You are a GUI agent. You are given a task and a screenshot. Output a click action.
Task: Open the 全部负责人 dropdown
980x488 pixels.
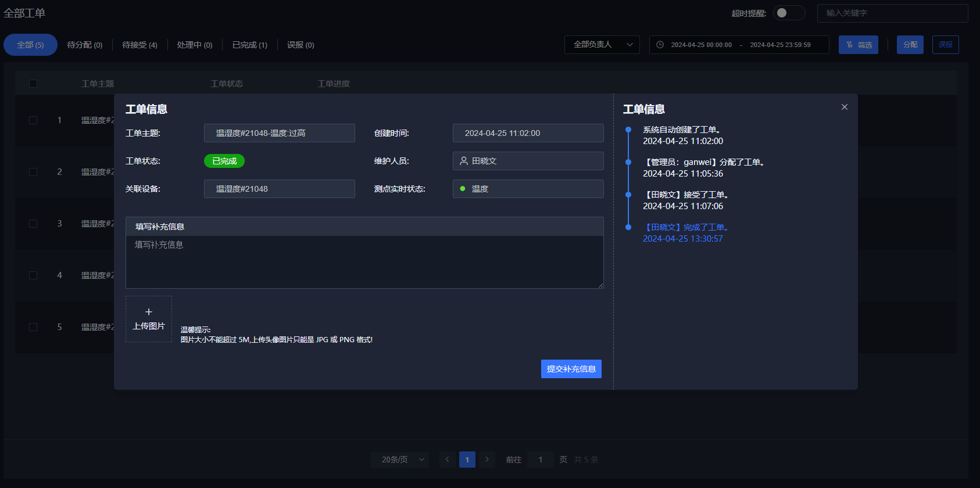pos(602,45)
